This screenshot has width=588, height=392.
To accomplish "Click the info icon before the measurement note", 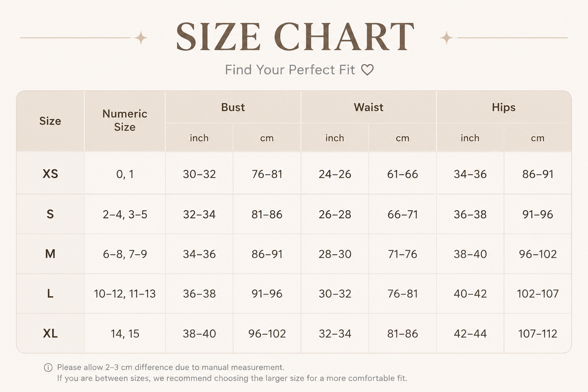I will 48,367.
